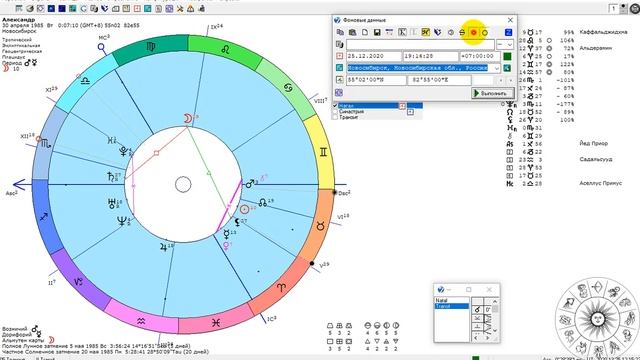Click the warning triangle icon in main toolbar
640x360 pixels.
(x=191, y=9)
